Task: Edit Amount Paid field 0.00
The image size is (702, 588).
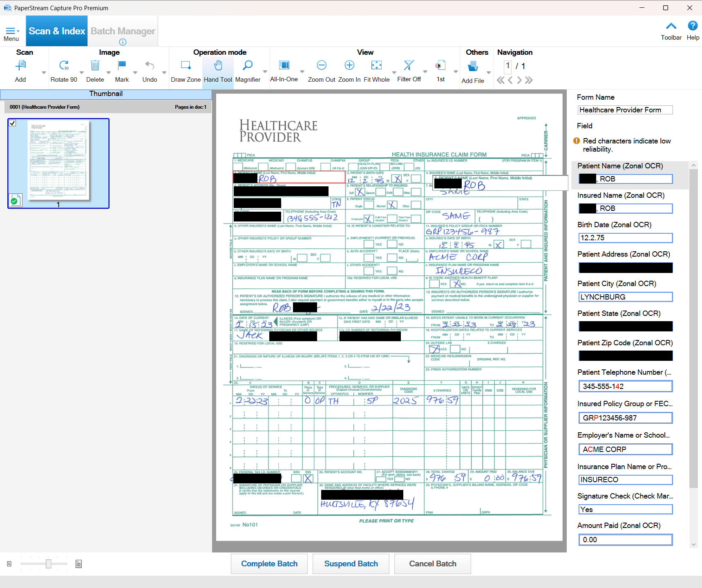Action: [x=626, y=540]
